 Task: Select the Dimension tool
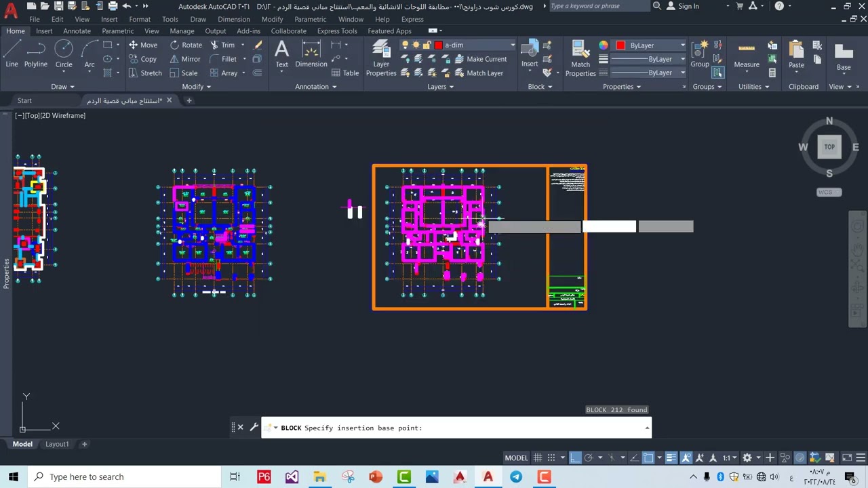point(311,54)
